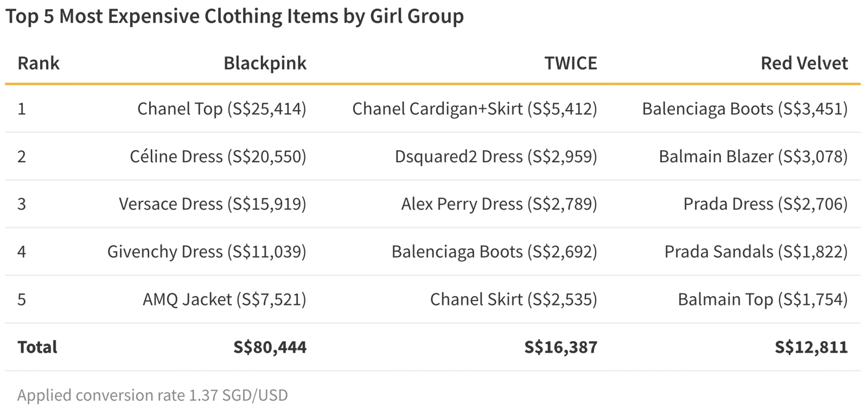The height and width of the screenshot is (415, 868).
Task: Click the Rank column header
Action: [39, 63]
